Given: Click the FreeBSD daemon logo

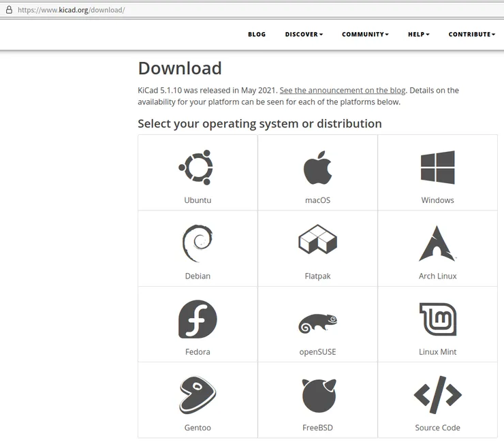Looking at the screenshot, I should pos(319,396).
